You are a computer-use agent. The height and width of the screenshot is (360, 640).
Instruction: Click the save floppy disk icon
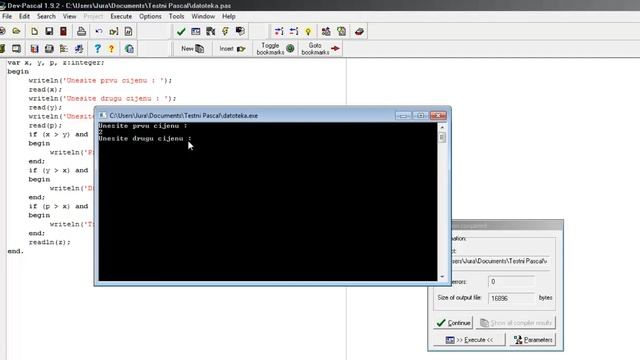point(49,31)
